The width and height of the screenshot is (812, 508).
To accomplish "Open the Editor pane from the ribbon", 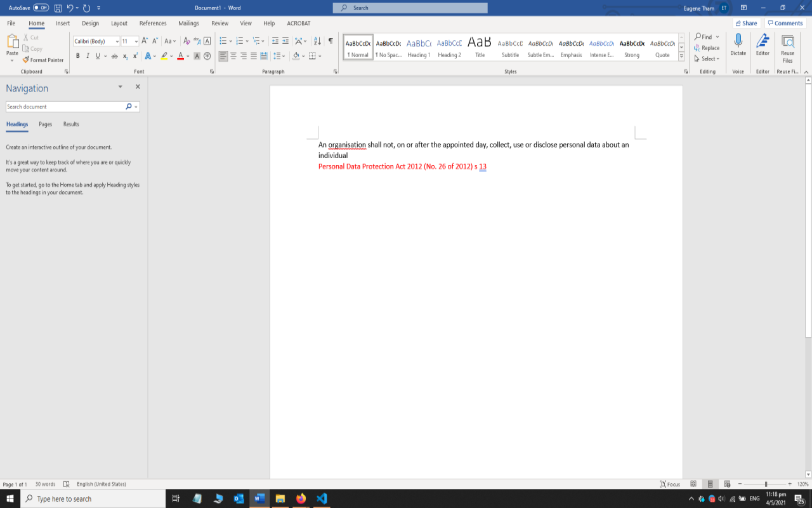I will [x=763, y=44].
